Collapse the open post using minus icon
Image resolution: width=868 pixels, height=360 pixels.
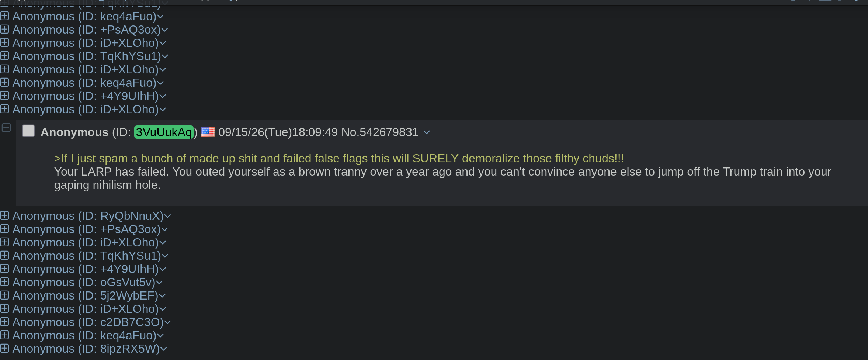6,128
